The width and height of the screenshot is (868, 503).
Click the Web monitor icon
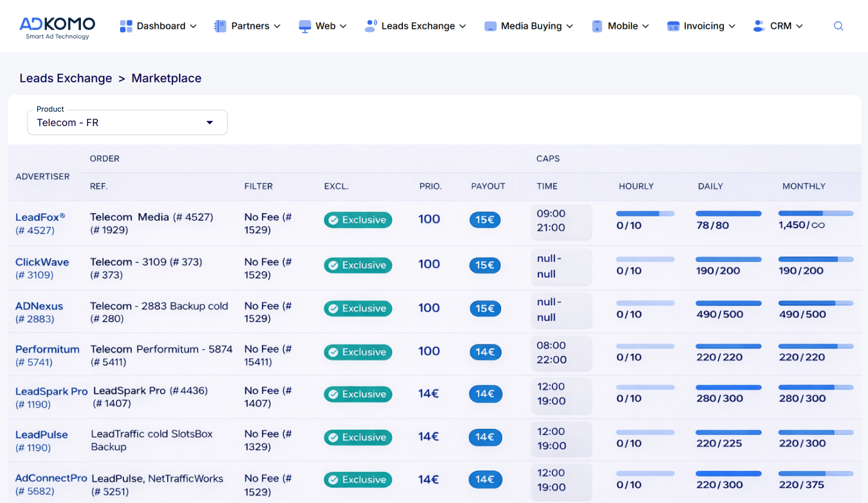[305, 26]
